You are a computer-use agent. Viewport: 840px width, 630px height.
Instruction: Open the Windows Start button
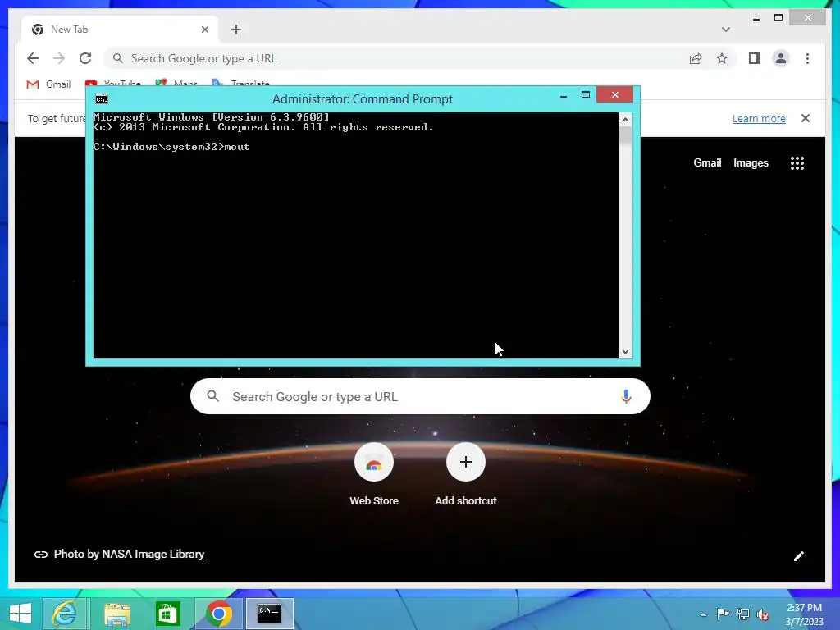click(21, 614)
